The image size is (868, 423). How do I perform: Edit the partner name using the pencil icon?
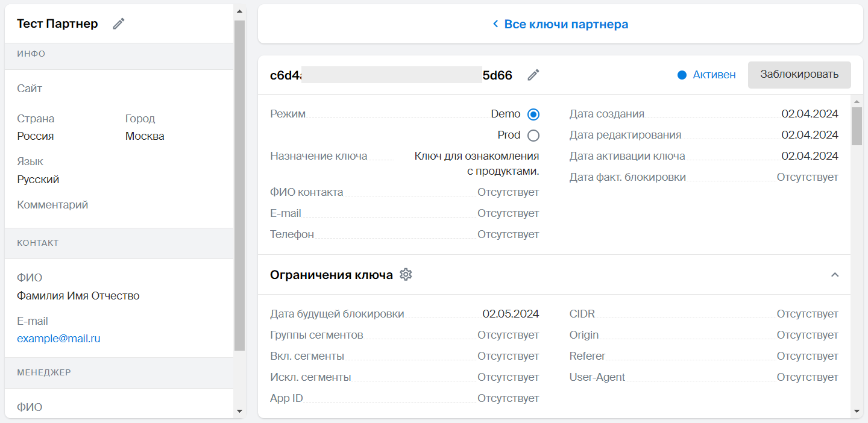pos(118,23)
